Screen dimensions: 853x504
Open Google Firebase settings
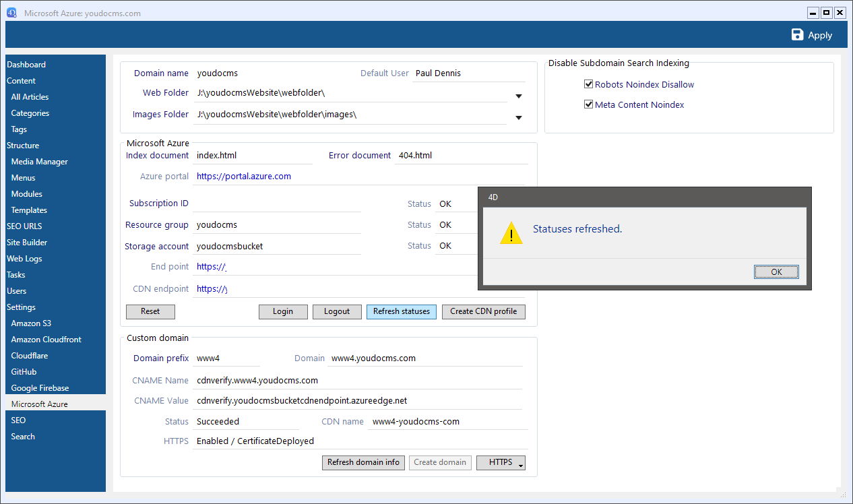pyautogui.click(x=40, y=388)
